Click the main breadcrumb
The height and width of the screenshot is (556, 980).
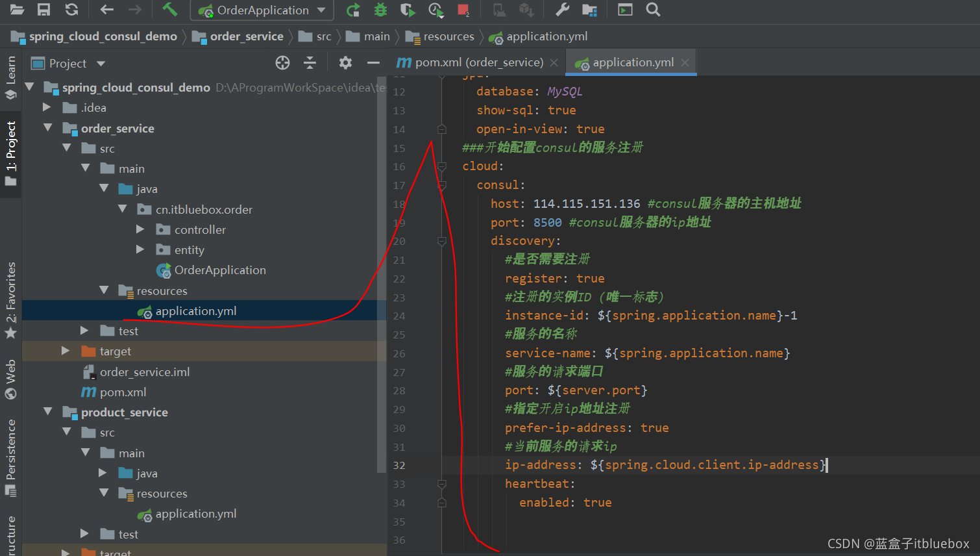(x=368, y=36)
